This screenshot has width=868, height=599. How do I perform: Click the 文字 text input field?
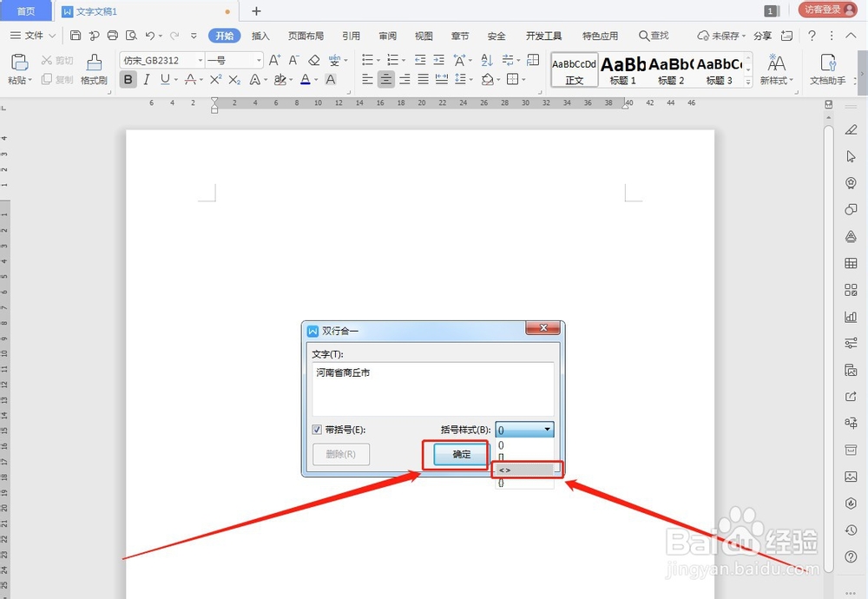coord(433,389)
